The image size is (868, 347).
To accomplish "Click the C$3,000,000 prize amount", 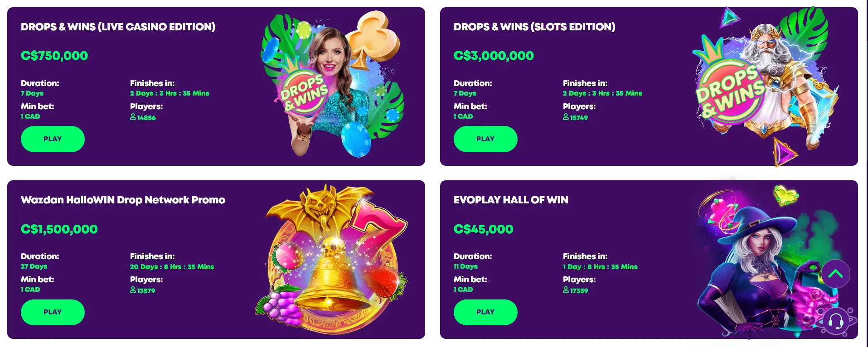I will pyautogui.click(x=494, y=56).
